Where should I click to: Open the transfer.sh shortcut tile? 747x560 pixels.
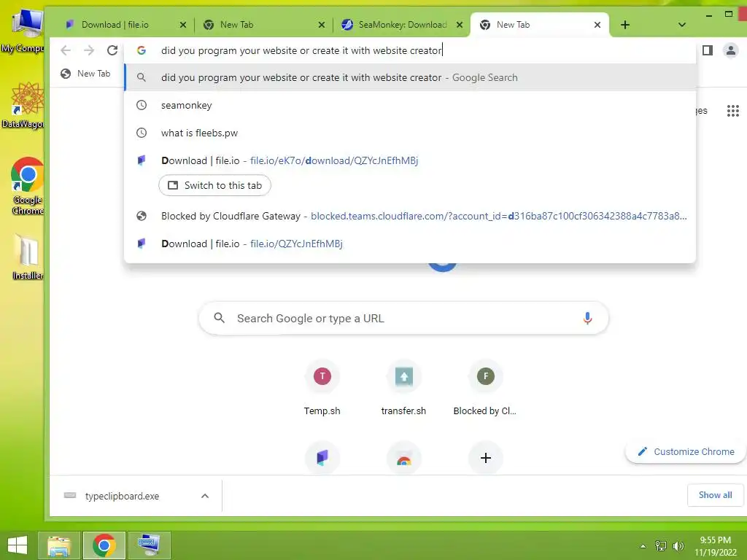click(403, 388)
